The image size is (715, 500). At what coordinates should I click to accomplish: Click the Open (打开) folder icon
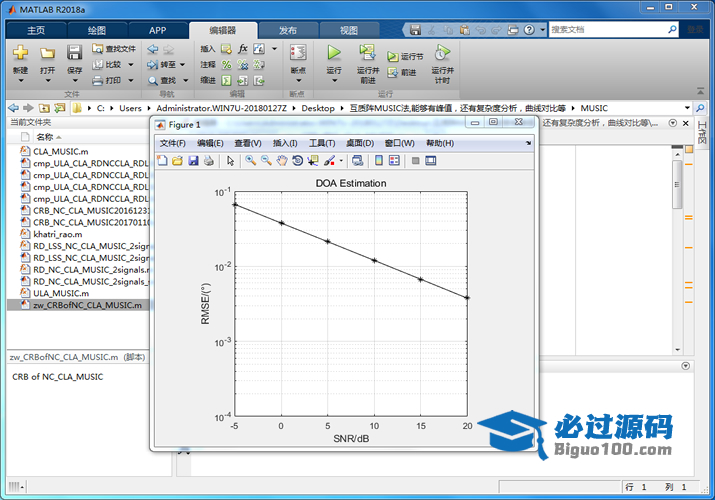point(47,53)
